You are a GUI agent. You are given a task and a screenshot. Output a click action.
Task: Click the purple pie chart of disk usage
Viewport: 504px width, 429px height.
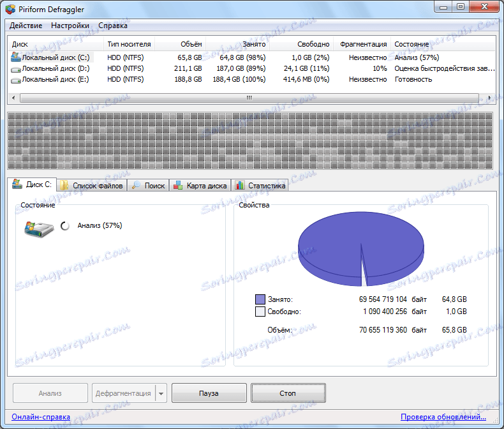361,248
